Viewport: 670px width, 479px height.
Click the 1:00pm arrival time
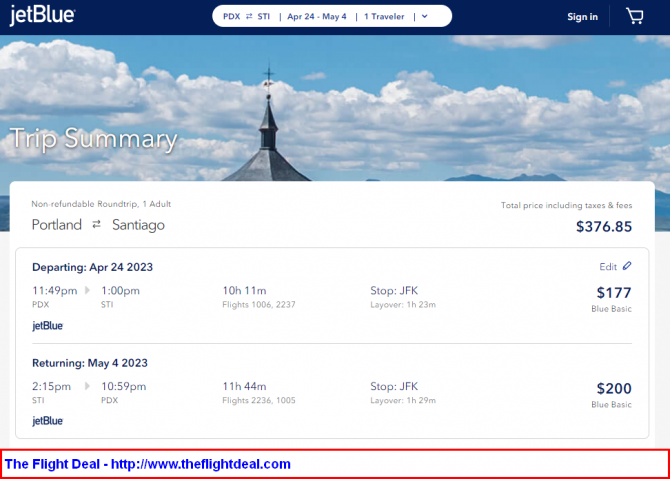(x=120, y=291)
